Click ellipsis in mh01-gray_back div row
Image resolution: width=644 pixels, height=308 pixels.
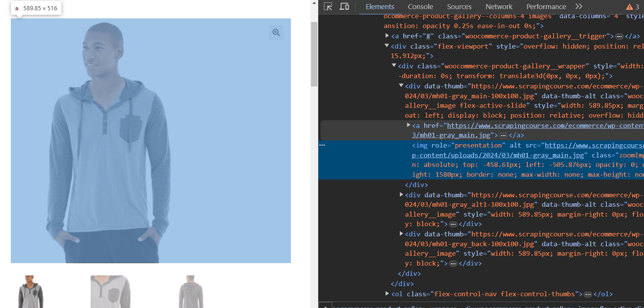tap(453, 264)
